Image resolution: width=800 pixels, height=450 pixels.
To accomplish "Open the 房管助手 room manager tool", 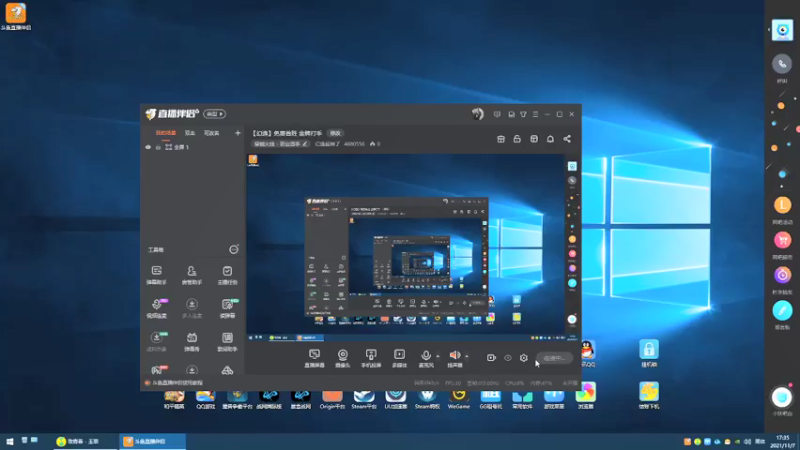I will [x=191, y=275].
